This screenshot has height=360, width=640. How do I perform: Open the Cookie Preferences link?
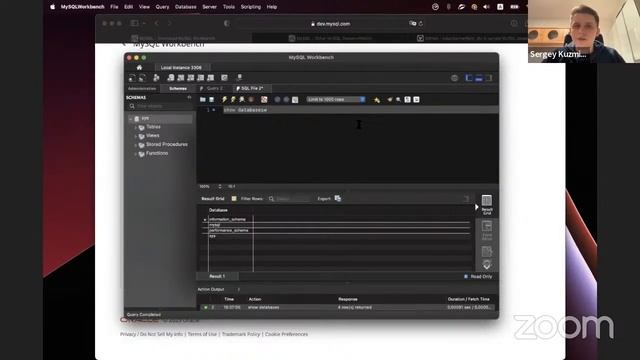point(287,334)
